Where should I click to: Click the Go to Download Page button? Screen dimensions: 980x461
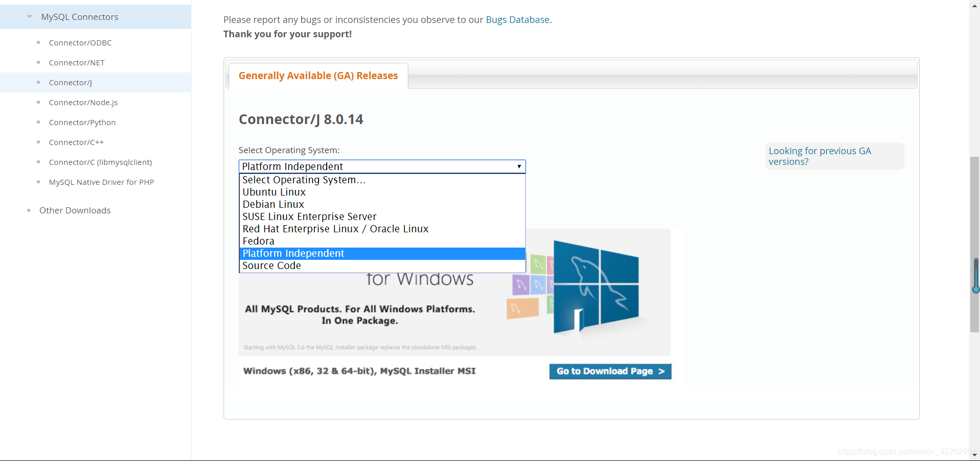coord(610,371)
